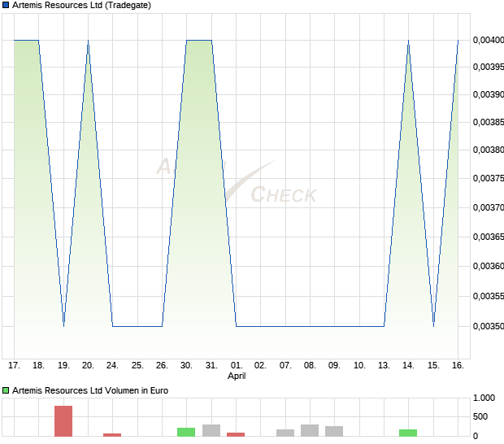Click the 18. date label on x-axis
This screenshot has height=444, width=504.
pos(38,365)
